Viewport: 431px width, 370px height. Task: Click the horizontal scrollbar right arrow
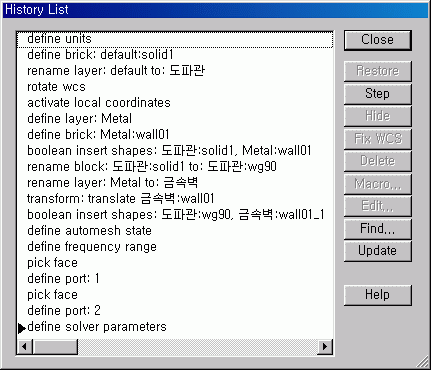click(325, 347)
